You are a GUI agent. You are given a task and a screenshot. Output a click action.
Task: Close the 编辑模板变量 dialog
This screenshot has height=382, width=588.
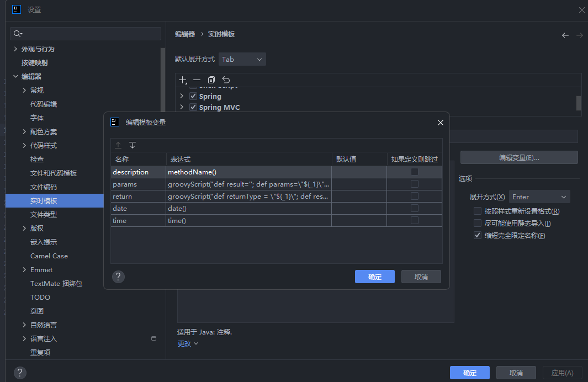(x=441, y=123)
